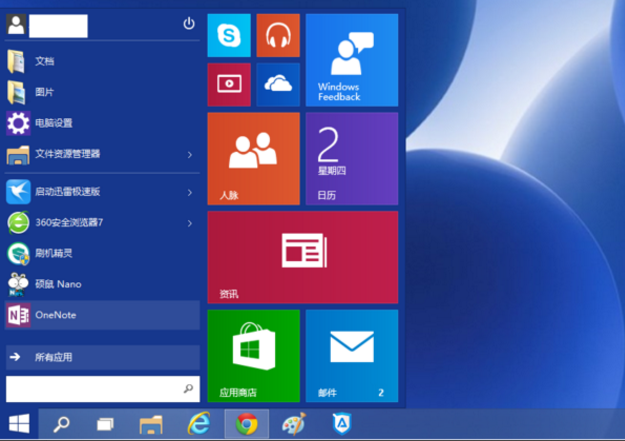625x441 pixels.
Task: Open the 资讯 news tile
Action: [x=302, y=257]
